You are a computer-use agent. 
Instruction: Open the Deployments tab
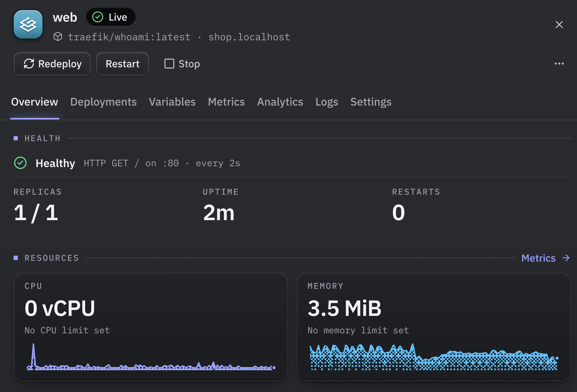tap(103, 102)
